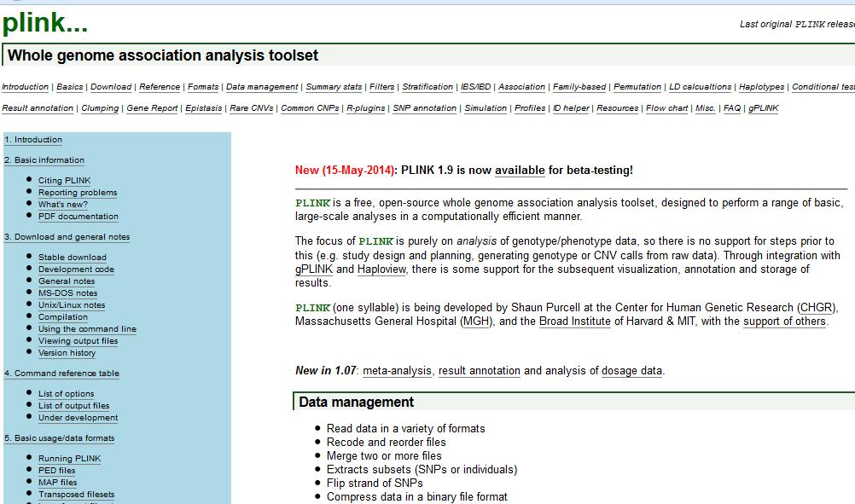The width and height of the screenshot is (855, 504).
Task: Open the Stratification nav link
Action: pyautogui.click(x=427, y=87)
